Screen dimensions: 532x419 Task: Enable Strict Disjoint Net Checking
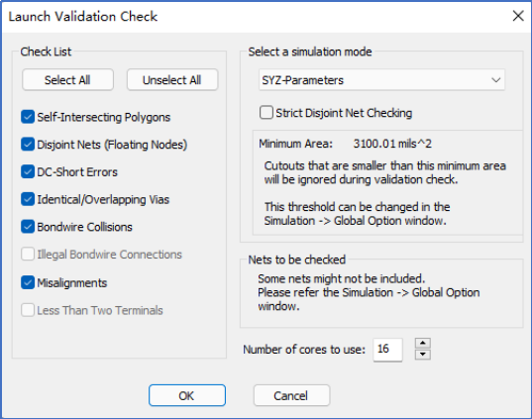pyautogui.click(x=266, y=113)
